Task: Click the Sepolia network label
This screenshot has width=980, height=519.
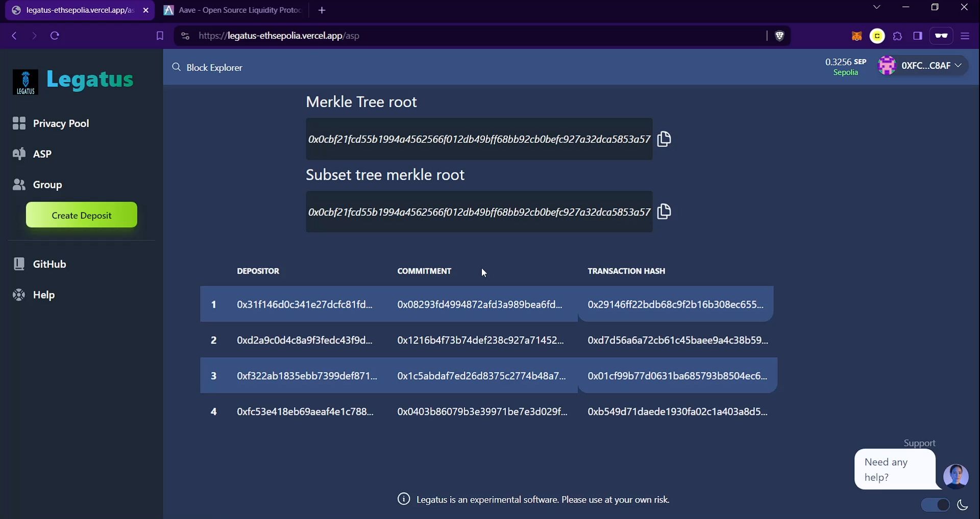Action: [x=846, y=72]
